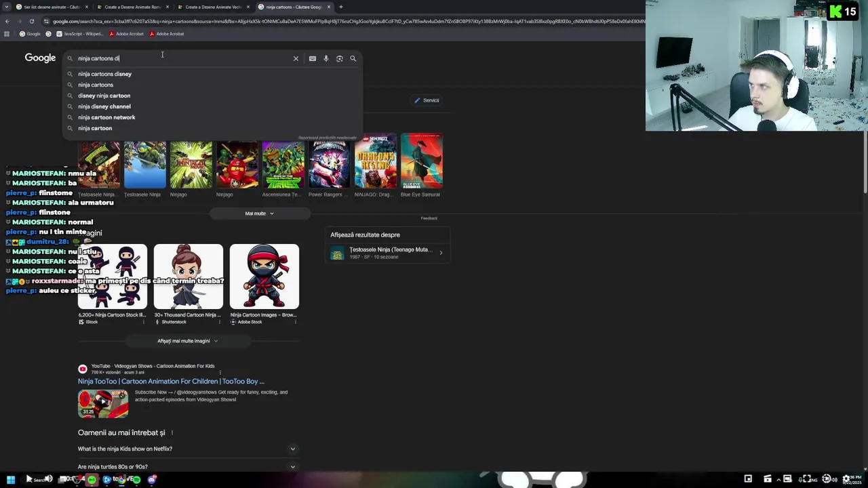Open the Shutterstock cartoon ninja image

(189, 277)
